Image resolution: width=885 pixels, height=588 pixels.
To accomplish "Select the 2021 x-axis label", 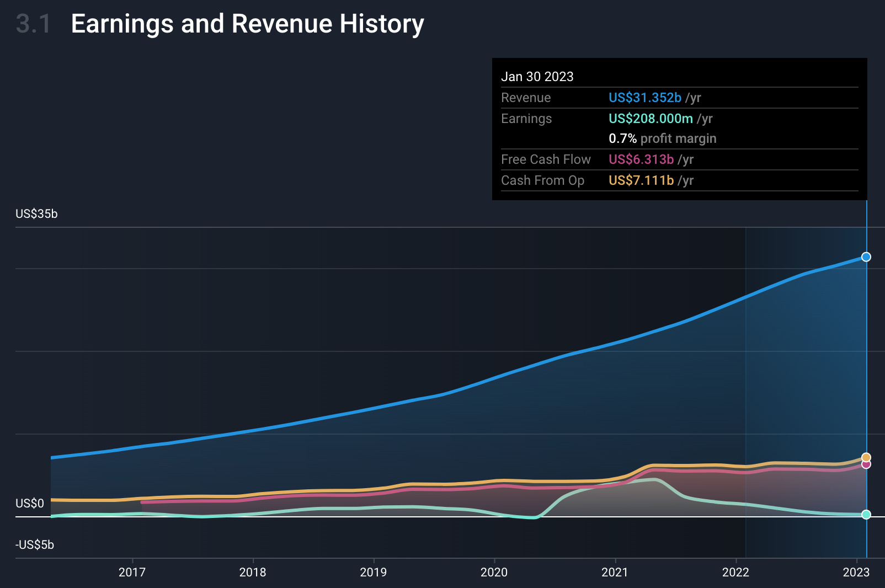I will [x=615, y=572].
